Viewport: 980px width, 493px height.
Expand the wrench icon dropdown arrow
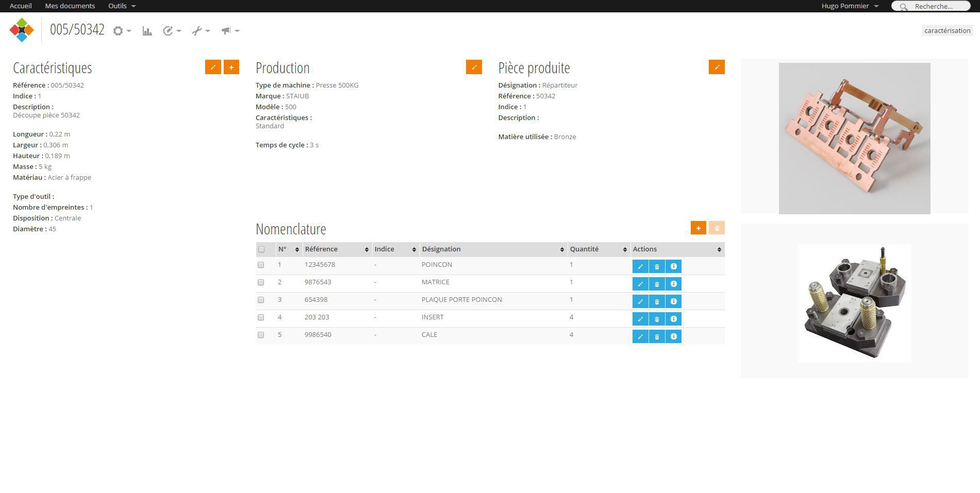(x=208, y=31)
